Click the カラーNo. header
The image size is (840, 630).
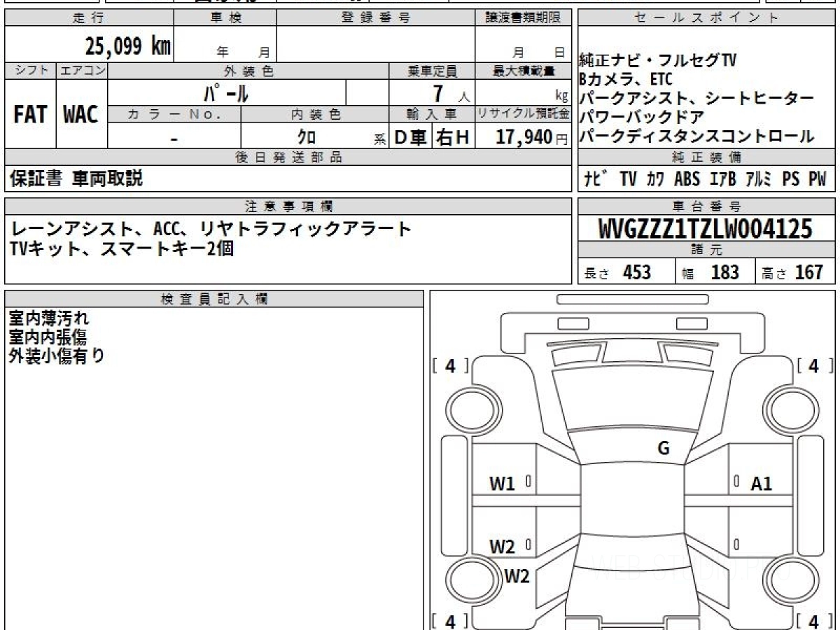175,115
